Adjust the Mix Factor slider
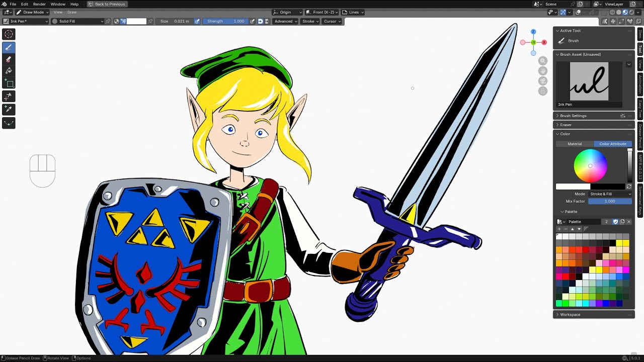 [x=610, y=201]
